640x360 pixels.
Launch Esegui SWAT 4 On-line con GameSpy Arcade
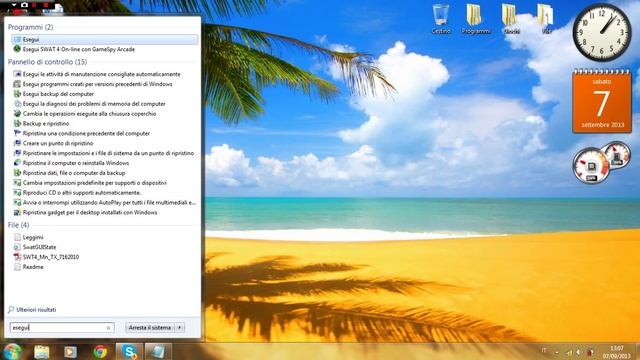78,49
